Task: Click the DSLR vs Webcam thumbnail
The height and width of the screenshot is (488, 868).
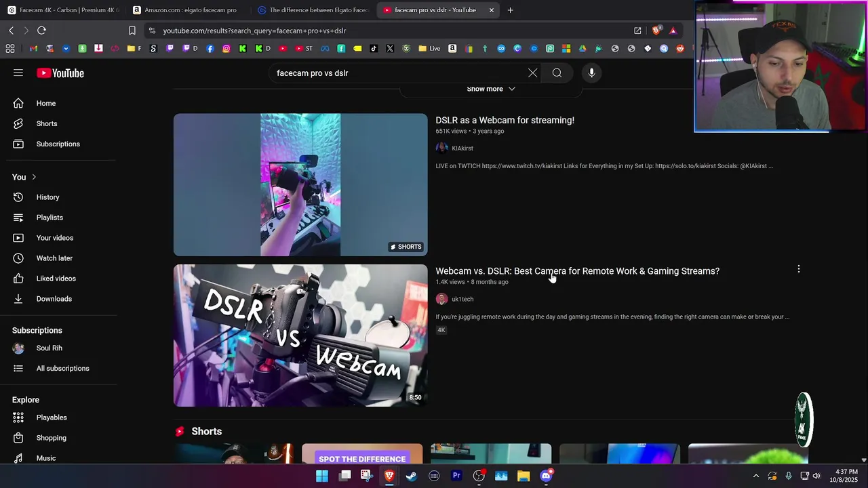Action: (x=300, y=335)
